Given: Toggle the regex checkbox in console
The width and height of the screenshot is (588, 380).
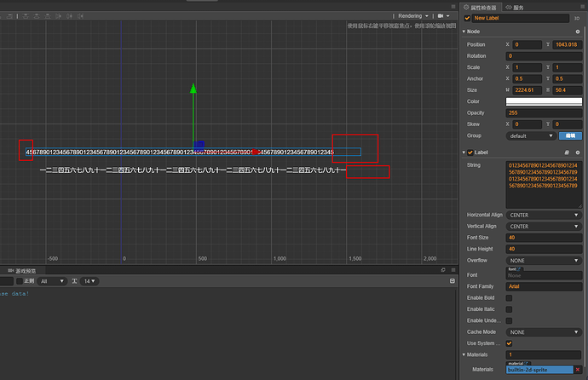Looking at the screenshot, I should (20, 281).
